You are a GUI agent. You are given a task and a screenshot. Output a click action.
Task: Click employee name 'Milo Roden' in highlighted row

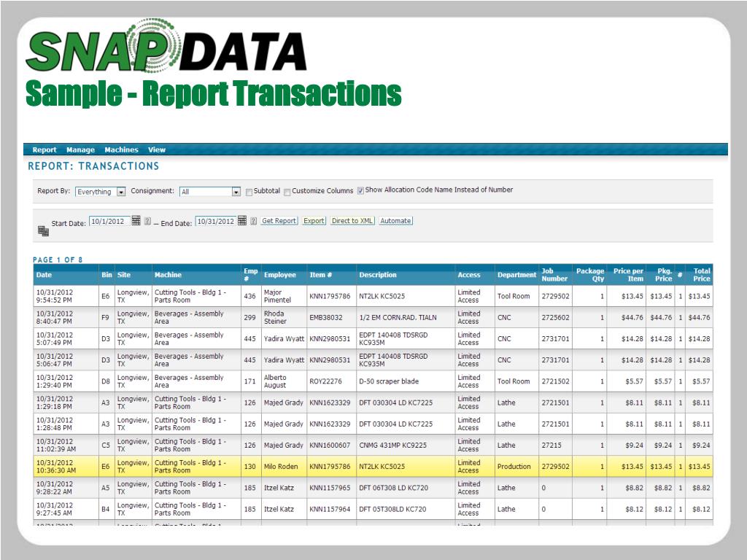pyautogui.click(x=281, y=467)
